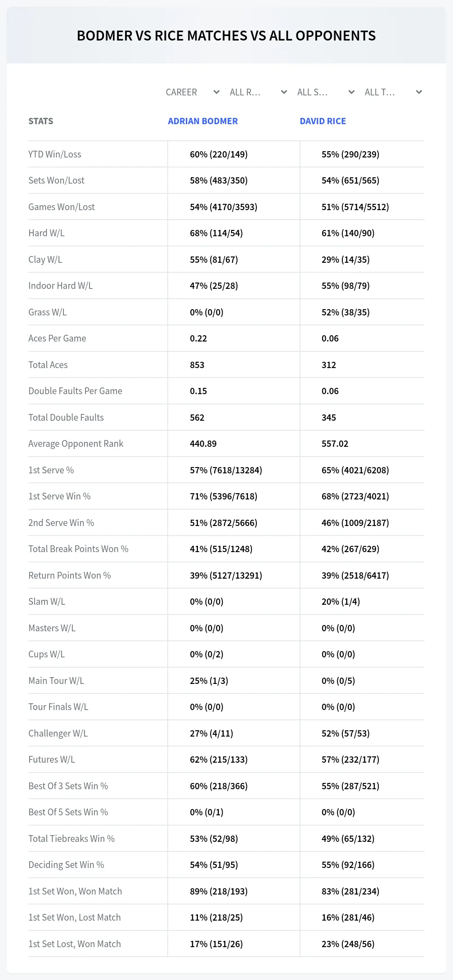Click the STATS column header

[41, 121]
